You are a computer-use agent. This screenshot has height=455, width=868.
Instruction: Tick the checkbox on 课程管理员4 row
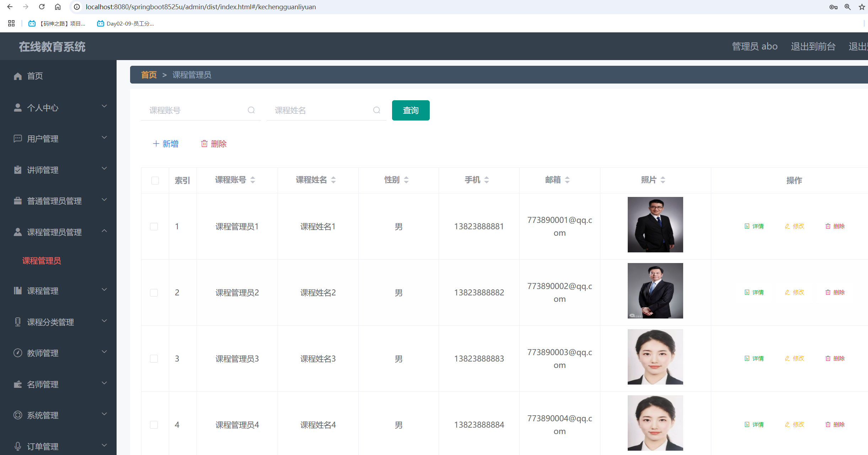[154, 424]
